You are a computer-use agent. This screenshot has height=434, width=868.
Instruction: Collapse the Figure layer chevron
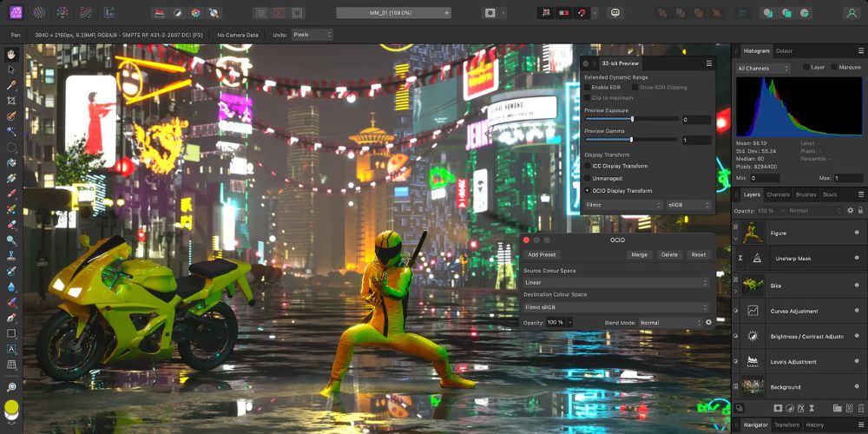click(736, 240)
